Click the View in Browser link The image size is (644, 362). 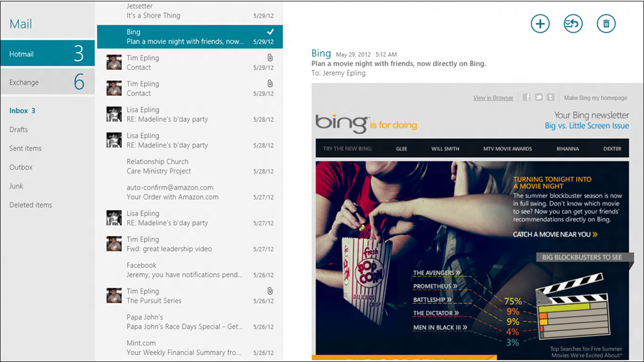coord(493,98)
